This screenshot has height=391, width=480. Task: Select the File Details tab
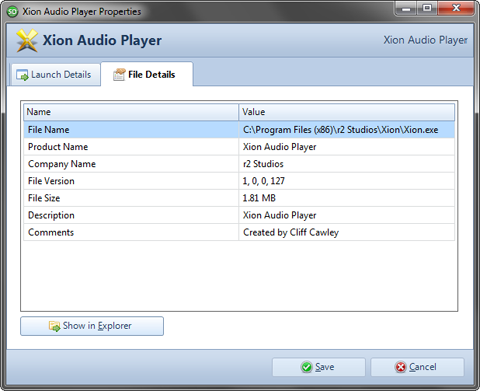[x=147, y=74]
